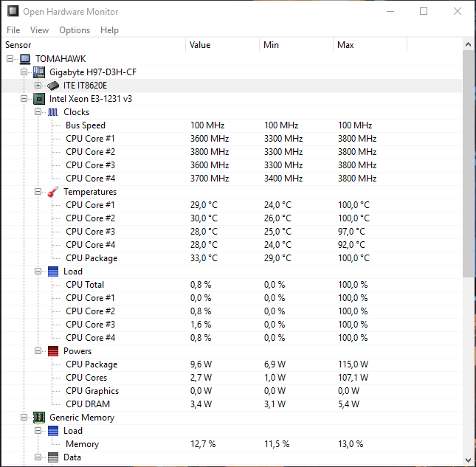Screen dimensions: 476x467
Task: Select CPU Package temperature row
Action: (232, 258)
